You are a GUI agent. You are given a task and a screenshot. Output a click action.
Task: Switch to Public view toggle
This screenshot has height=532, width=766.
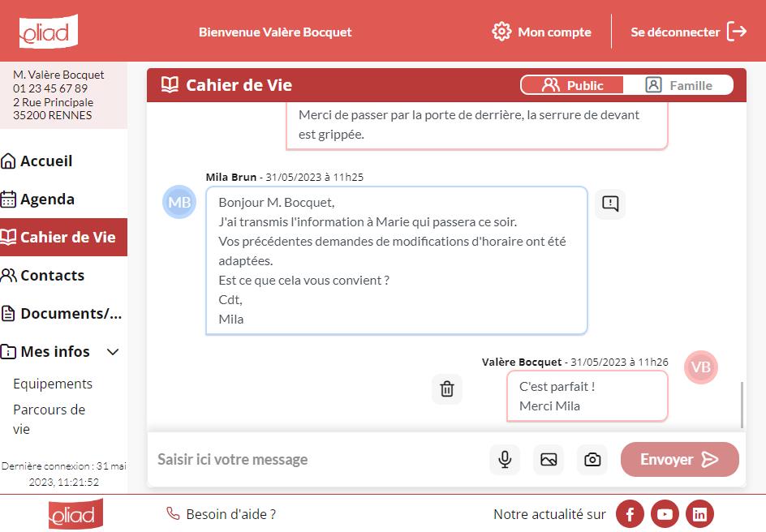572,85
